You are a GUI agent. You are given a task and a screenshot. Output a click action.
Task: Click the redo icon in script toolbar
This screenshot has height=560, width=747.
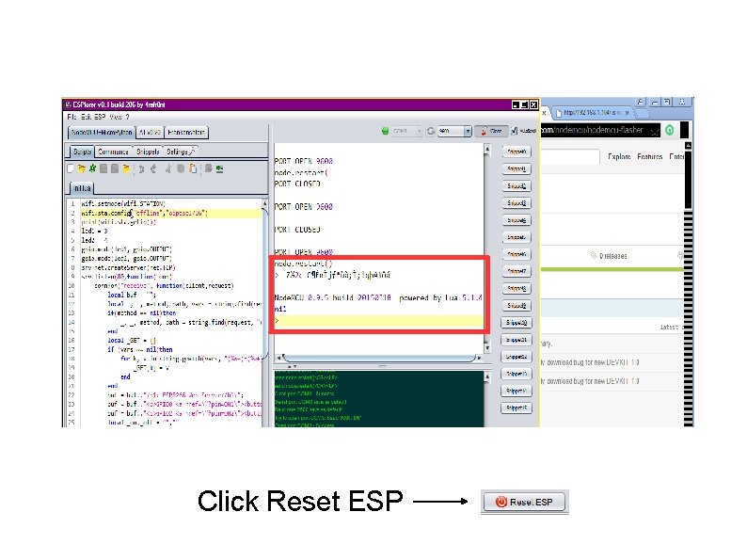[153, 168]
